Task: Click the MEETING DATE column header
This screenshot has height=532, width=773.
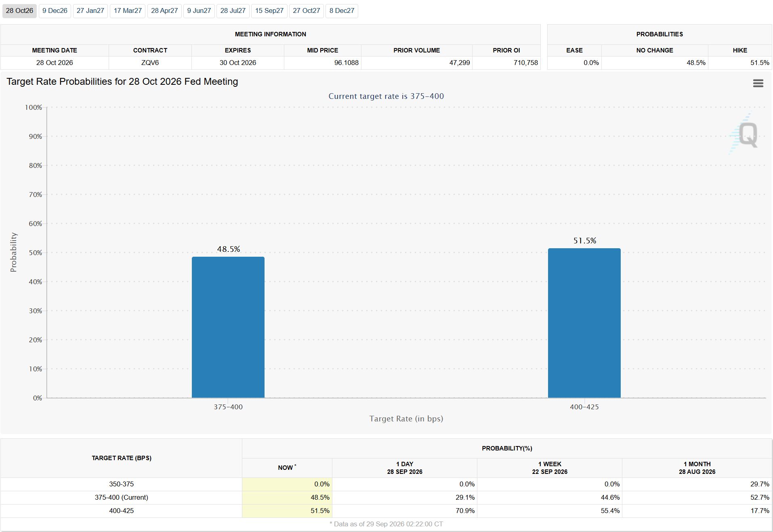Action: (55, 50)
